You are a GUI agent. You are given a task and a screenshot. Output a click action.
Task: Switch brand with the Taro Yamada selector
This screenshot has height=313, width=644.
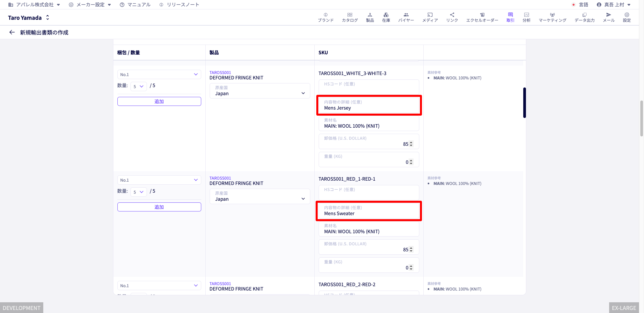click(29, 17)
